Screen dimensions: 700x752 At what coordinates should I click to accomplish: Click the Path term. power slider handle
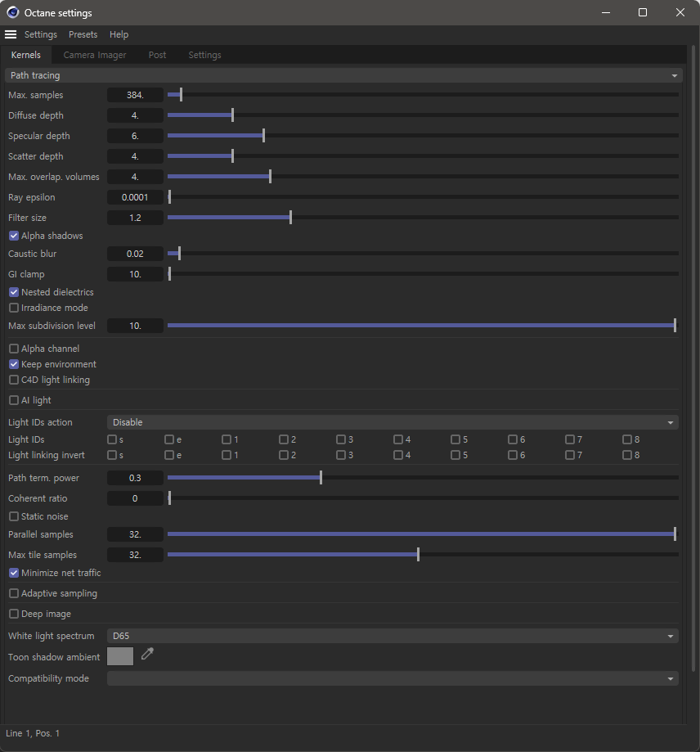pos(321,478)
